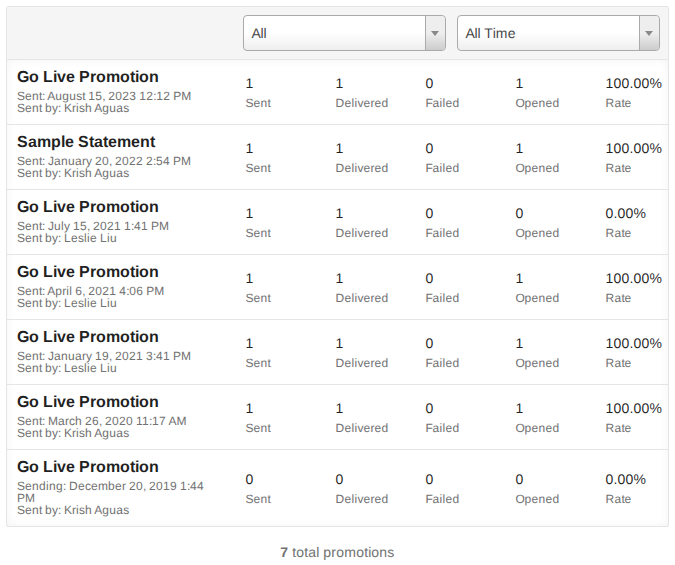Click Opened count for August 15, 2023 promotion
The width and height of the screenshot is (675, 565).
point(520,84)
